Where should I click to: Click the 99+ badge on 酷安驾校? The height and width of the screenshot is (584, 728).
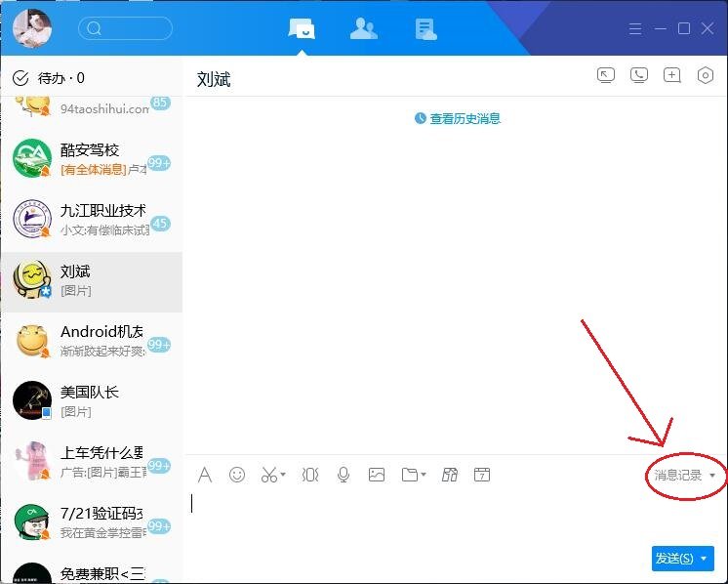click(x=159, y=163)
